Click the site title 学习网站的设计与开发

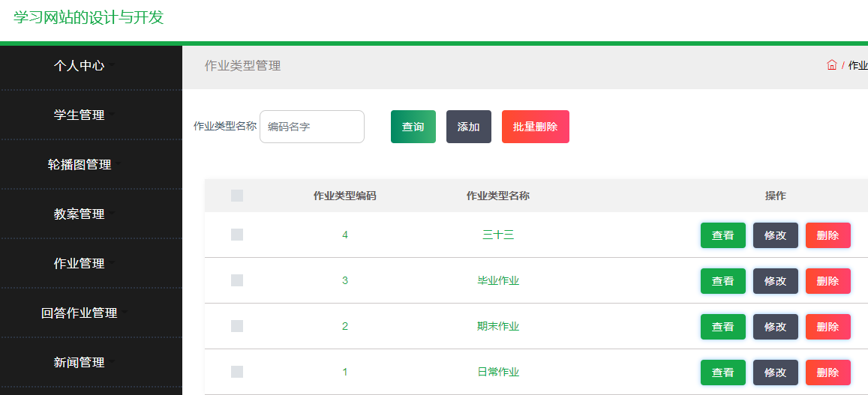[89, 17]
